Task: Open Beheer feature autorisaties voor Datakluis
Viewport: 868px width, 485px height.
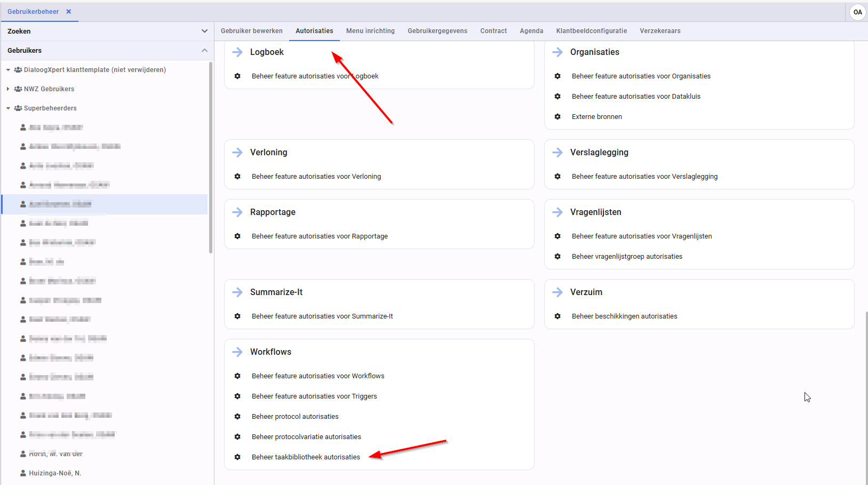Action: [x=636, y=97]
